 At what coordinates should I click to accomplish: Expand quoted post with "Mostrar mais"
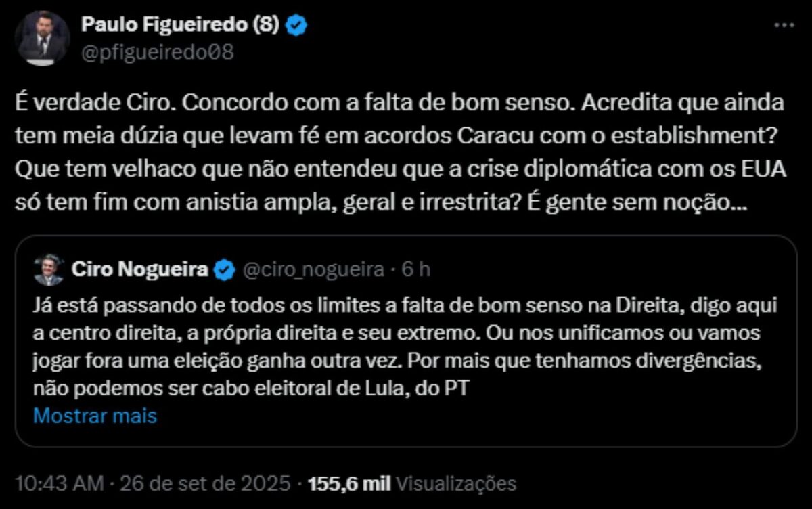click(95, 415)
